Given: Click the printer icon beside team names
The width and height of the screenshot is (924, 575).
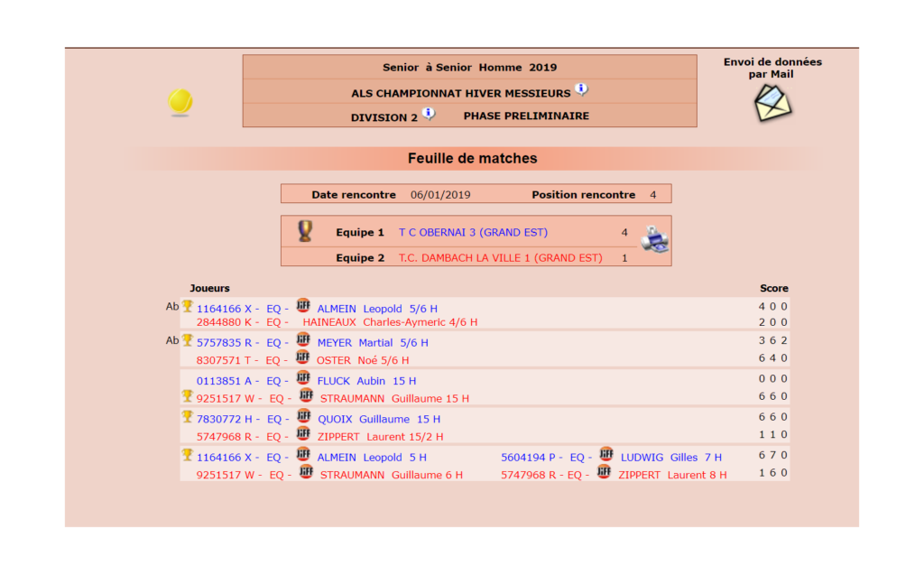Looking at the screenshot, I should pos(654,239).
